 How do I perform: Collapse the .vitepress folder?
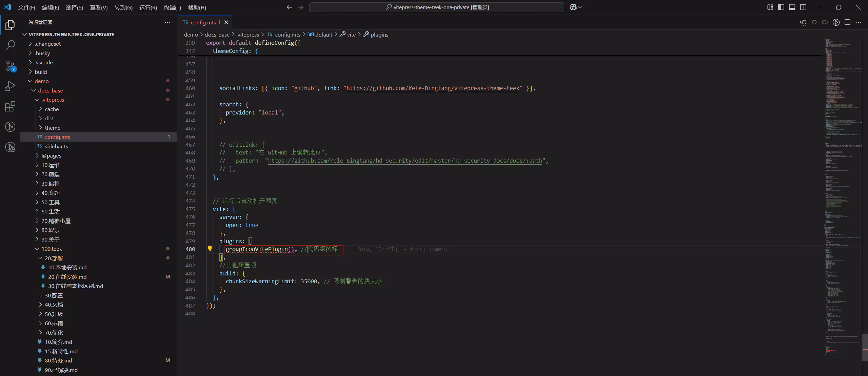(99, 100)
